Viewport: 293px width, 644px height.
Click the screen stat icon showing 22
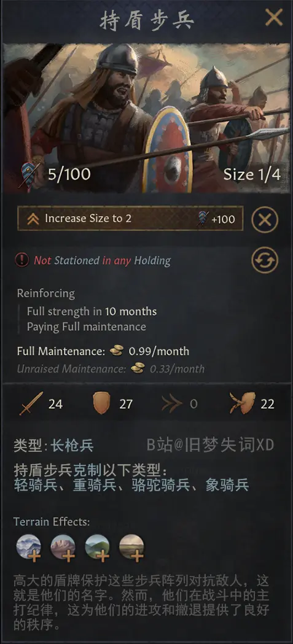242,403
